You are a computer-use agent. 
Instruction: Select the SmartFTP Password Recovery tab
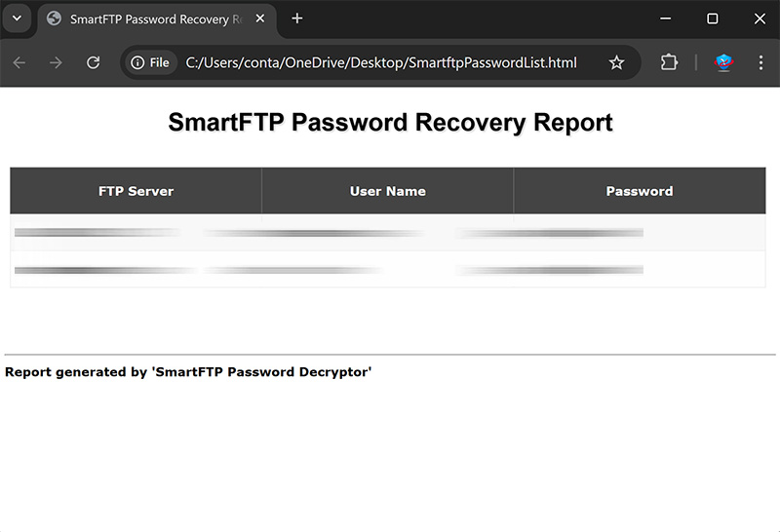pos(146,19)
